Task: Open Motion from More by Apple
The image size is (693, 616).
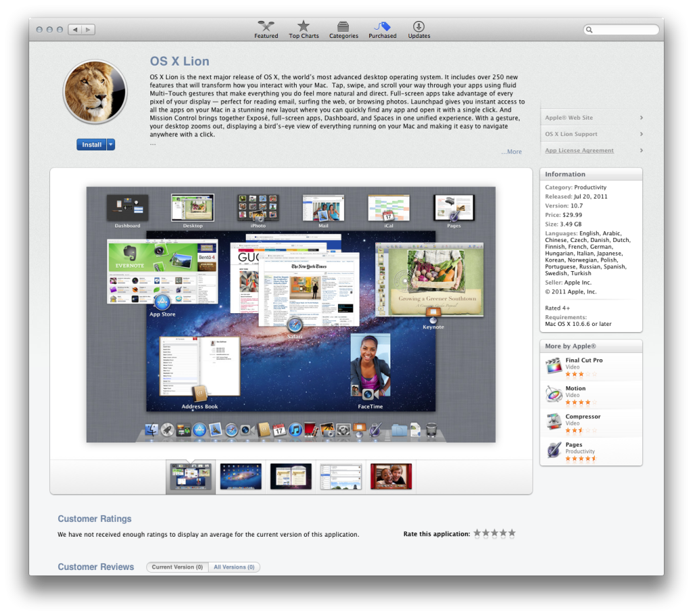Action: [x=591, y=395]
